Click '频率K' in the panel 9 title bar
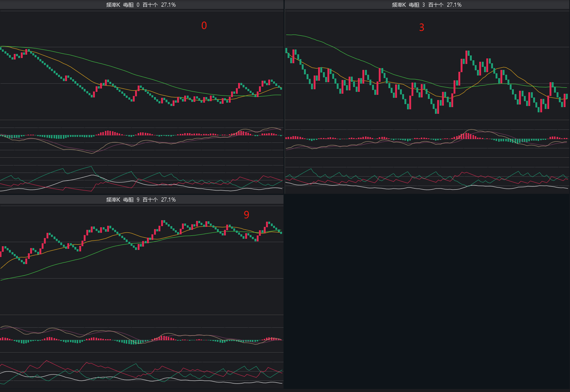This screenshot has height=392, width=570. (113, 200)
